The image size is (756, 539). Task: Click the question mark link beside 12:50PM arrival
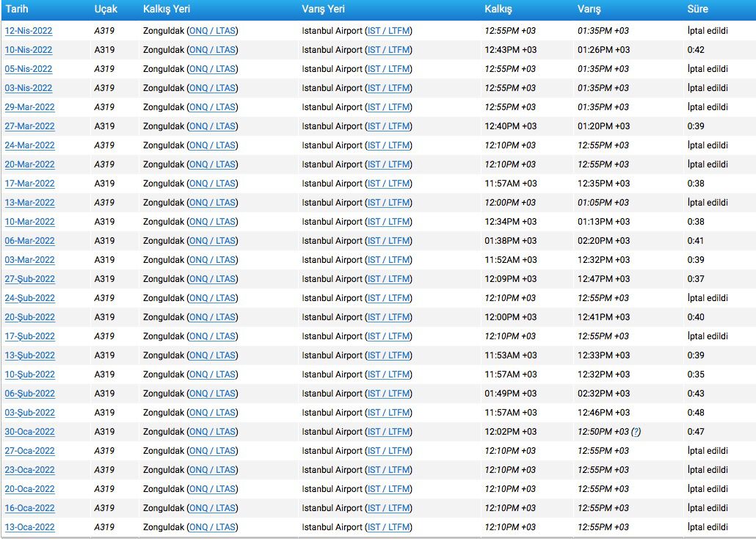tap(636, 432)
